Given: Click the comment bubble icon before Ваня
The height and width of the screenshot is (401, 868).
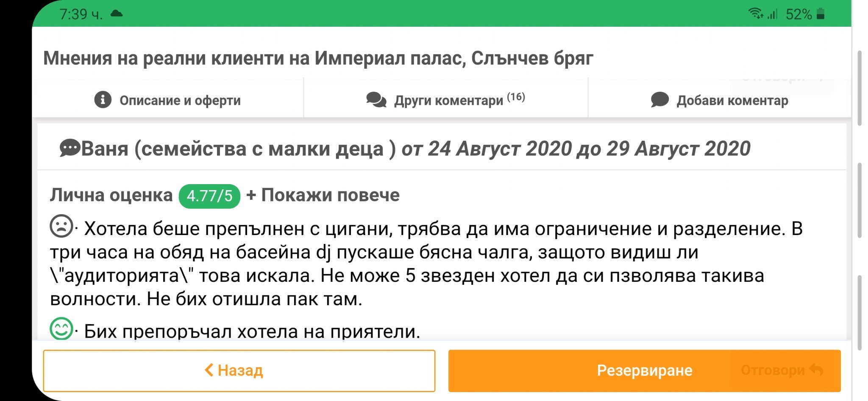Looking at the screenshot, I should click(70, 149).
